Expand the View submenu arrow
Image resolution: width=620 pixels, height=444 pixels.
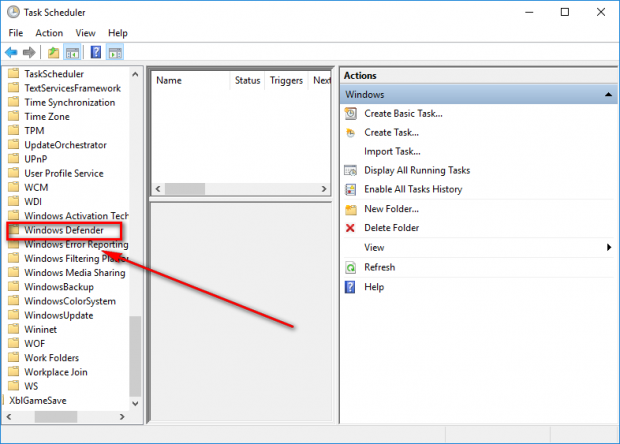coord(609,248)
